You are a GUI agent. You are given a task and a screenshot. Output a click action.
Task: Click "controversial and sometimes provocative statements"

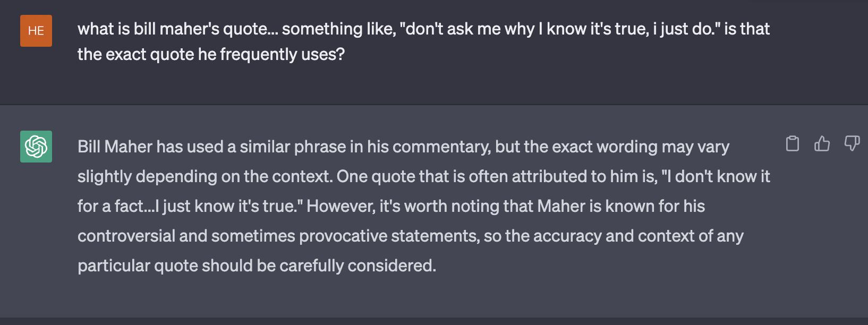click(x=278, y=236)
